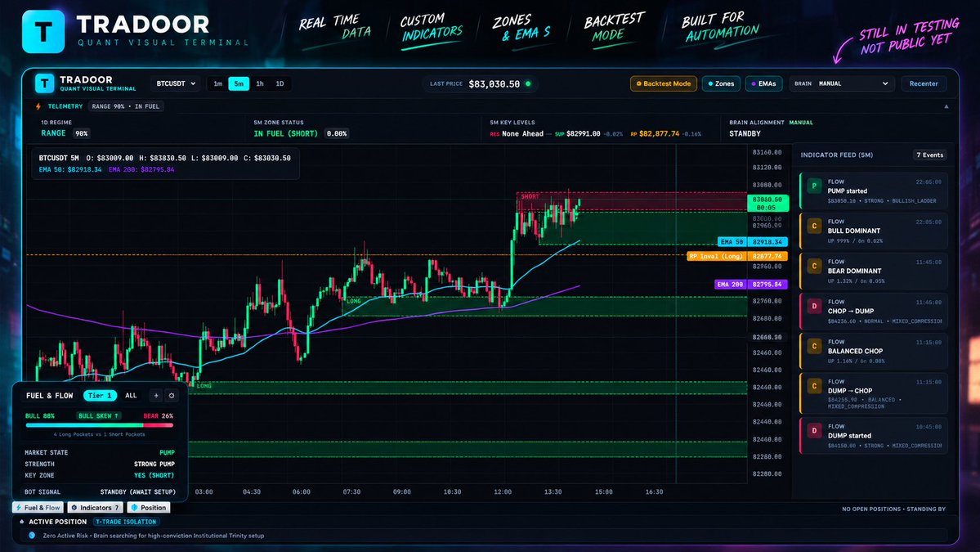Click the D icon on DUMP started event
Image resolution: width=980 pixels, height=552 pixels.
814,430
